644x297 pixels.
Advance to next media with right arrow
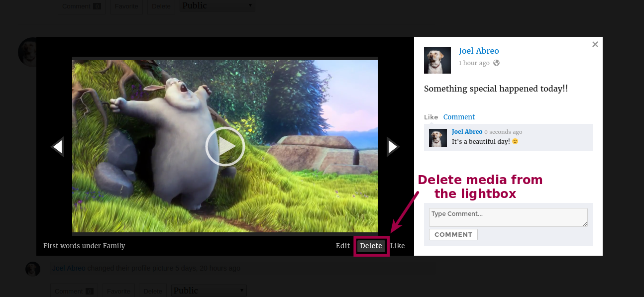(x=393, y=147)
